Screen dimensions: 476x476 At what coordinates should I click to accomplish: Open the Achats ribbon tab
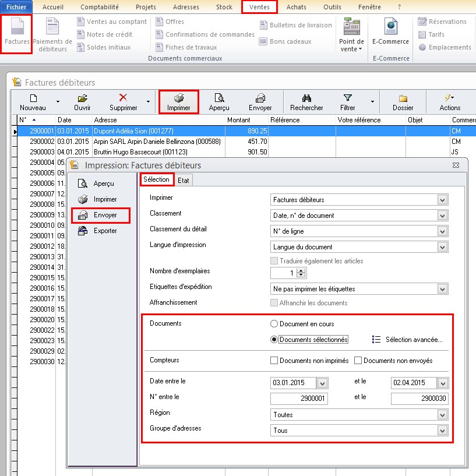pyautogui.click(x=297, y=7)
